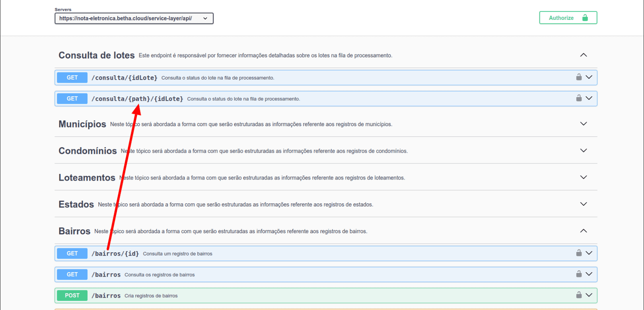The image size is (644, 310).
Task: Expand GET /bairros operation chevron
Action: 589,274
